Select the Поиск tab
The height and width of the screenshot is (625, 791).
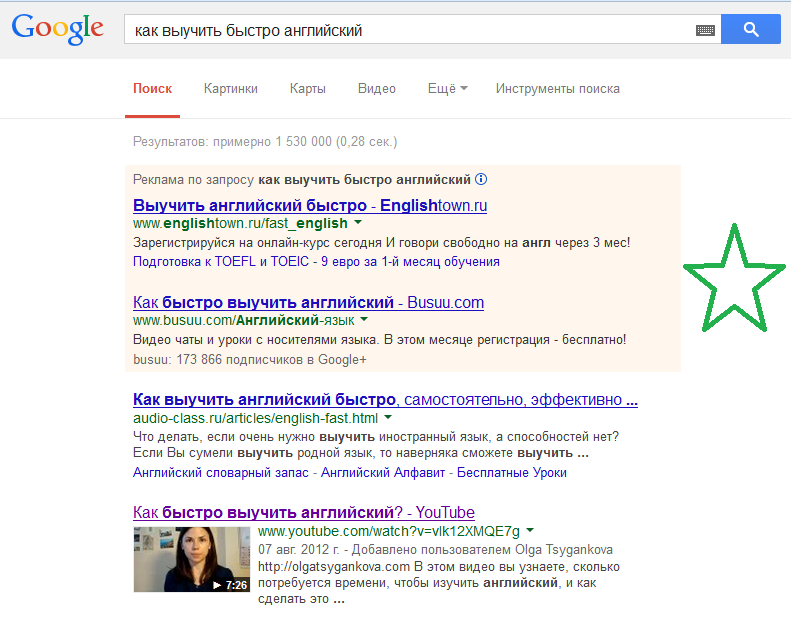click(152, 89)
